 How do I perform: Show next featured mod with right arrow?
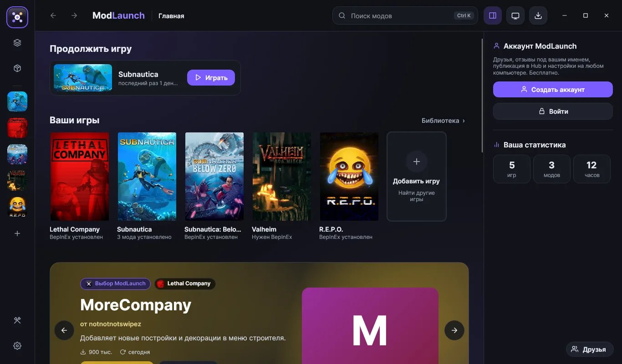pos(454,330)
